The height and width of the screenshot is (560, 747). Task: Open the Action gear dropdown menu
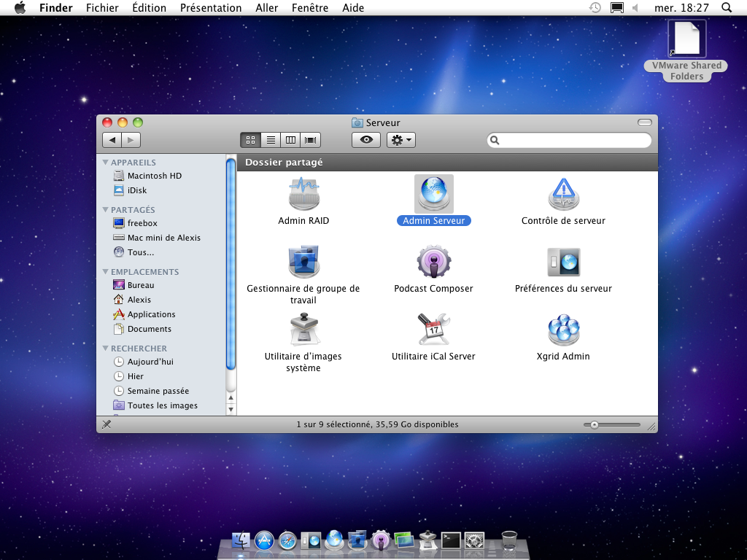(x=401, y=140)
